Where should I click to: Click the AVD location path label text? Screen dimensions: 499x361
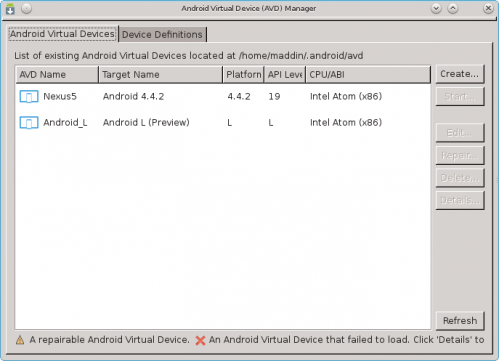(x=189, y=56)
